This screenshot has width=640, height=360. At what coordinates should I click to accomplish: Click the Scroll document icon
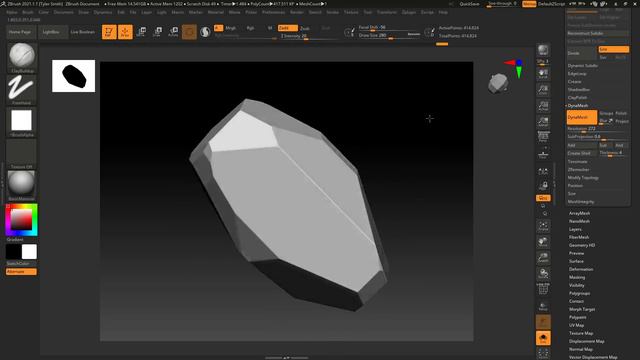pos(543,74)
